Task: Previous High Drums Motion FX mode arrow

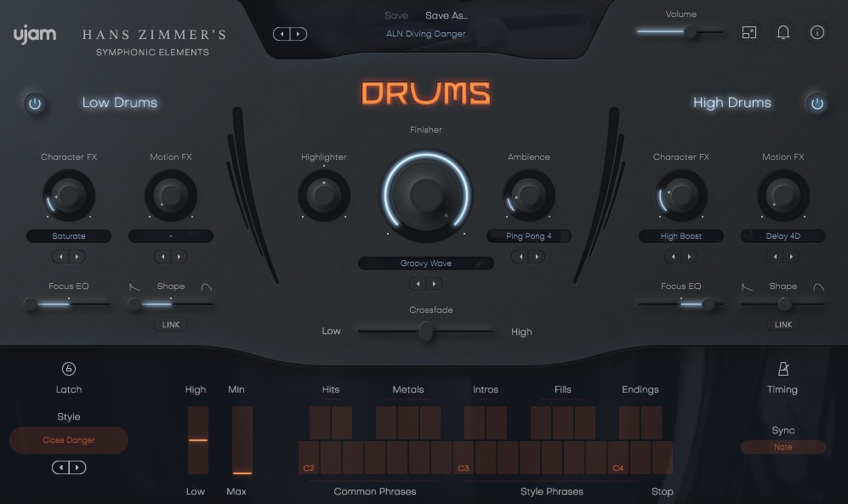Action: coord(775,257)
